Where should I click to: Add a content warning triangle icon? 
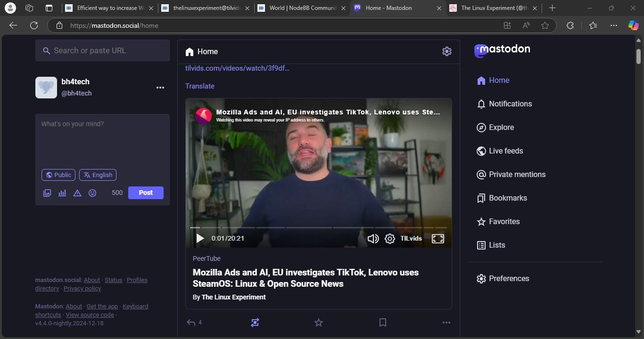click(x=77, y=193)
